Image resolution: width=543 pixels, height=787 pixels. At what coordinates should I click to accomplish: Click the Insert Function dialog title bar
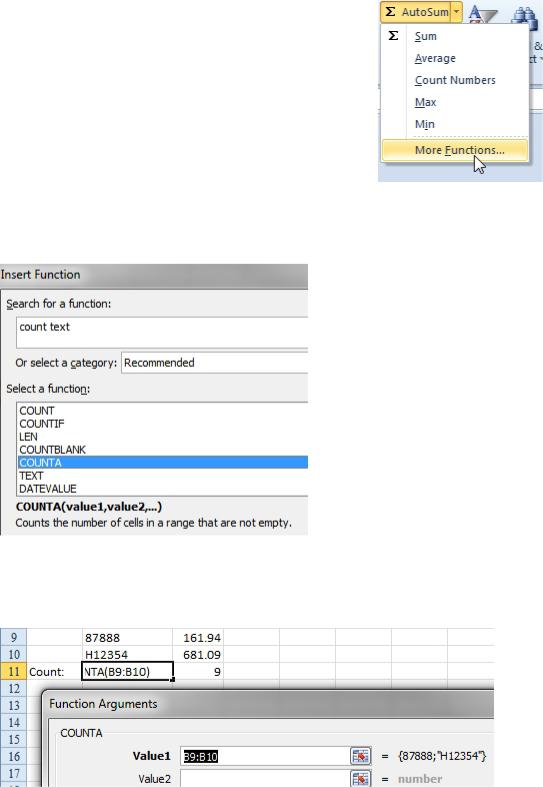point(154,275)
